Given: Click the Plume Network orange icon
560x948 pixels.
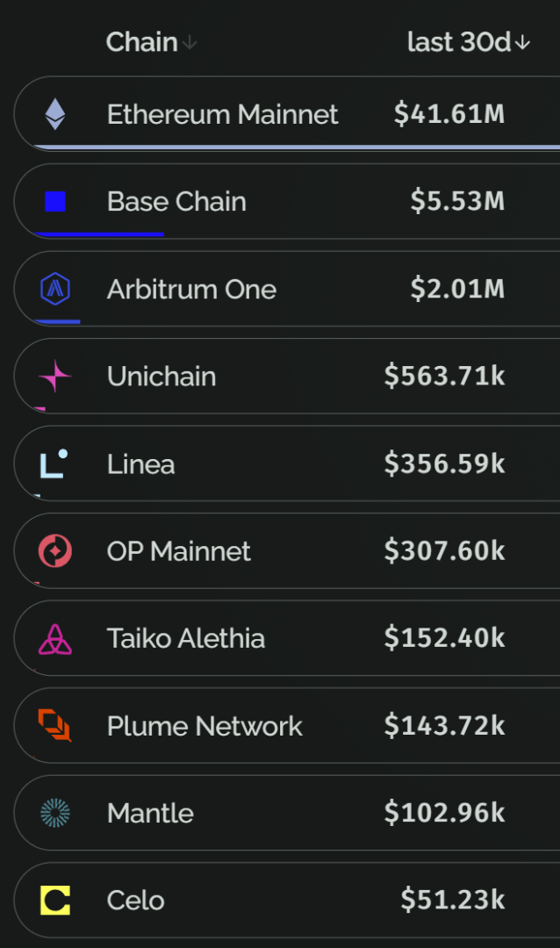Looking at the screenshot, I should tap(55, 725).
